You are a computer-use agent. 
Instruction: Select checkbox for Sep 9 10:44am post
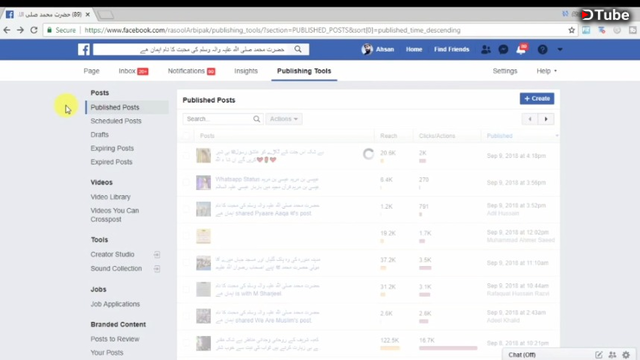point(186,289)
